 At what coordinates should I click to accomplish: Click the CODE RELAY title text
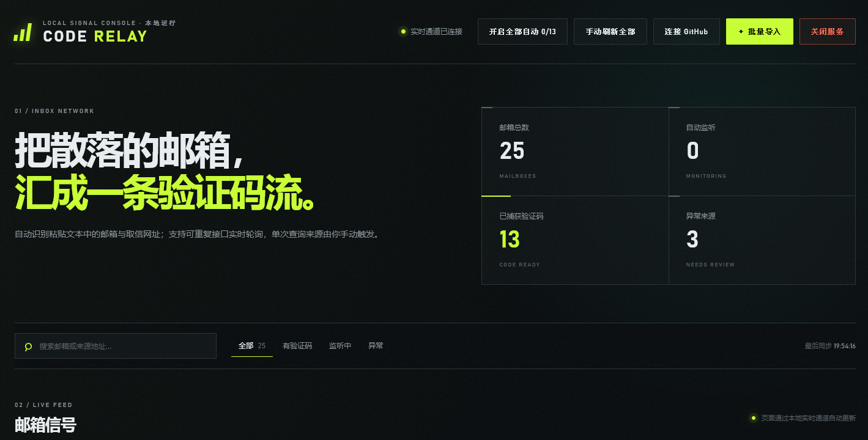(95, 36)
